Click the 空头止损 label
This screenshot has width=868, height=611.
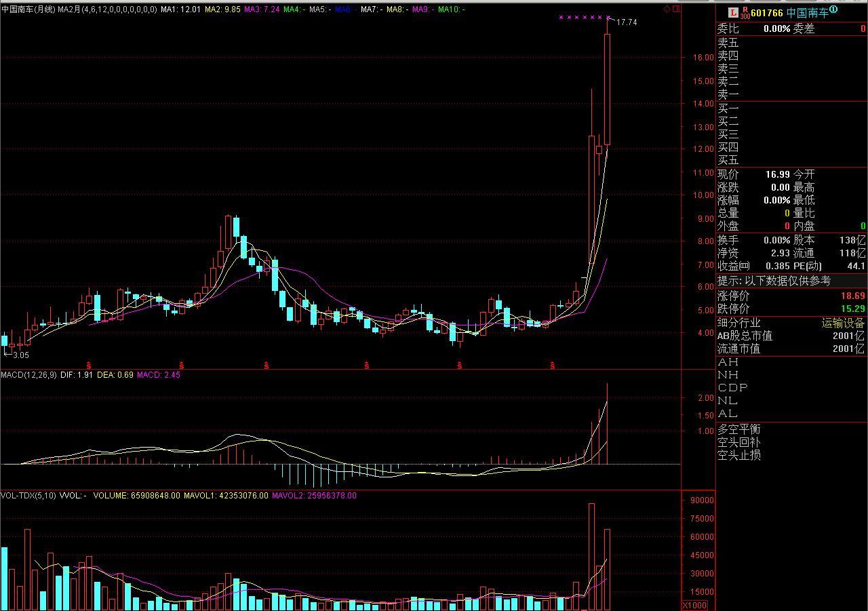pos(739,455)
